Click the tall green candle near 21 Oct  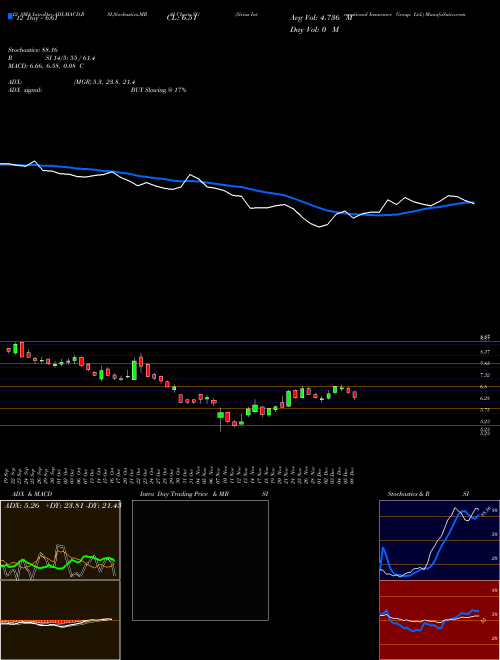click(134, 370)
